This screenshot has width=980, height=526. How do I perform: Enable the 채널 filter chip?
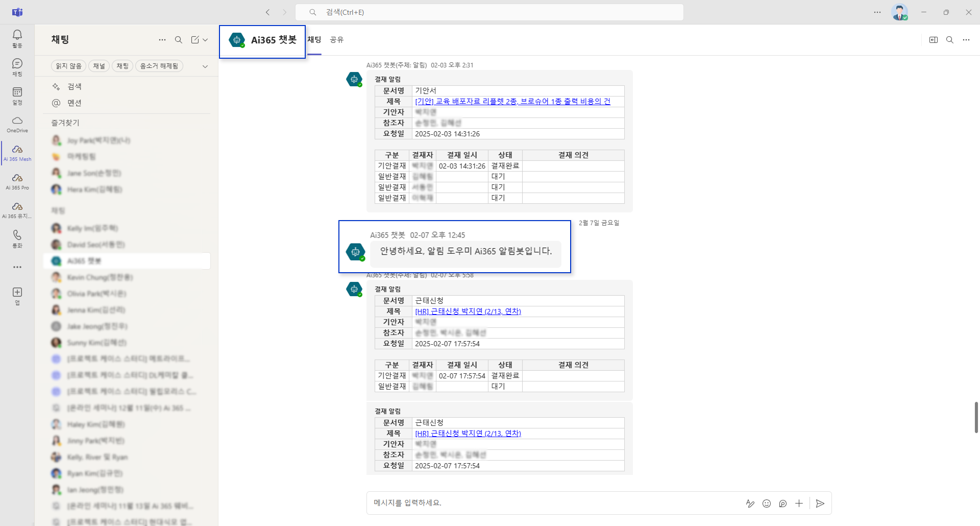(99, 66)
